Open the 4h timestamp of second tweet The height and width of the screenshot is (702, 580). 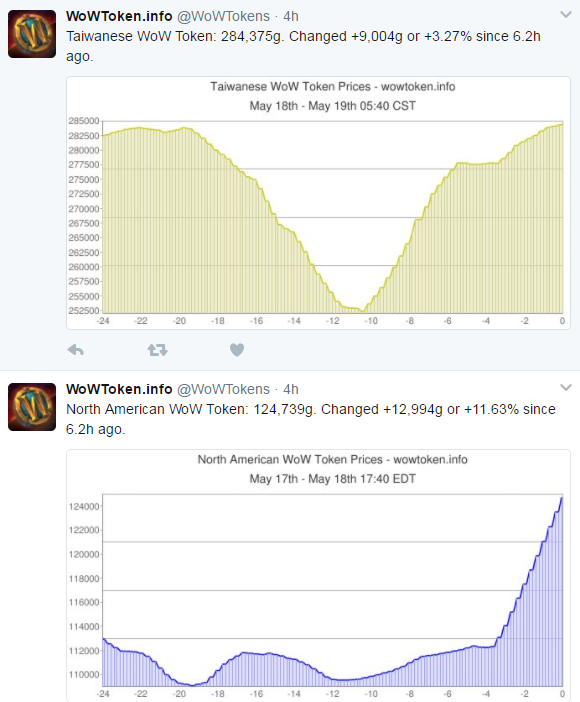pyautogui.click(x=291, y=389)
